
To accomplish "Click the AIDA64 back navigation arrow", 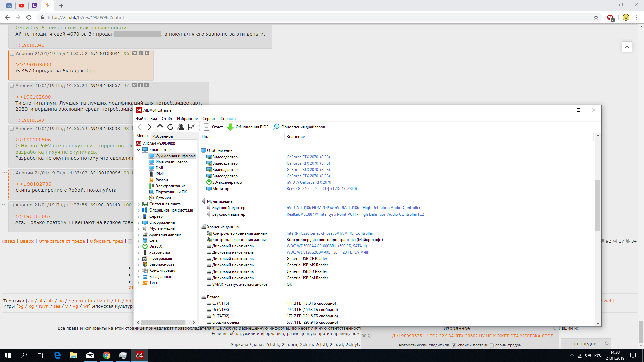I will pyautogui.click(x=140, y=127).
